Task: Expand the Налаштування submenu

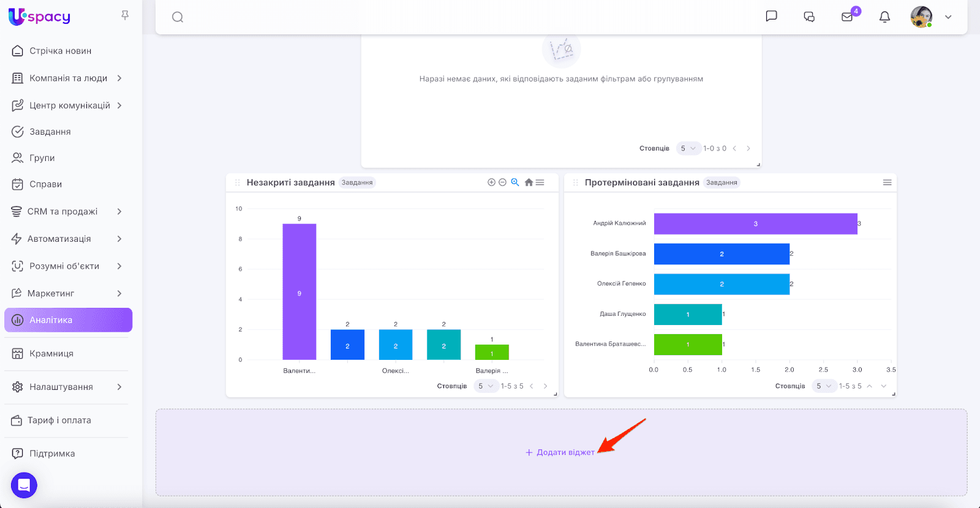Action: [x=119, y=387]
